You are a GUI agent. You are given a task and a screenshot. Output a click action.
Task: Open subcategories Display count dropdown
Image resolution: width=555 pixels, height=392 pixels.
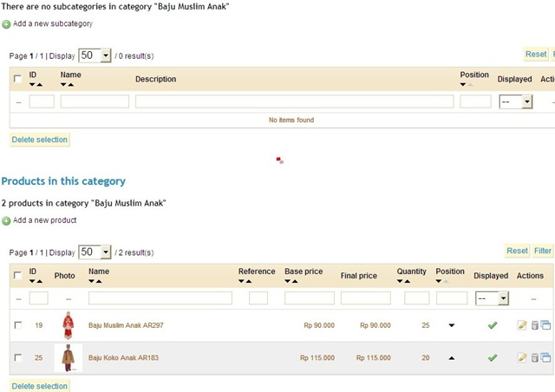(x=95, y=56)
